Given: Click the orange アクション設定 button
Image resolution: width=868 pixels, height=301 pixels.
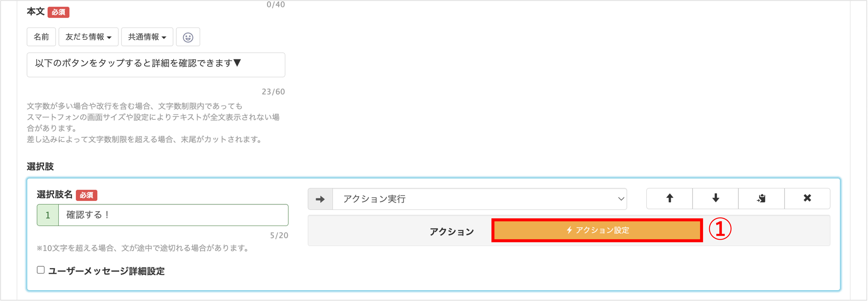Looking at the screenshot, I should [597, 230].
